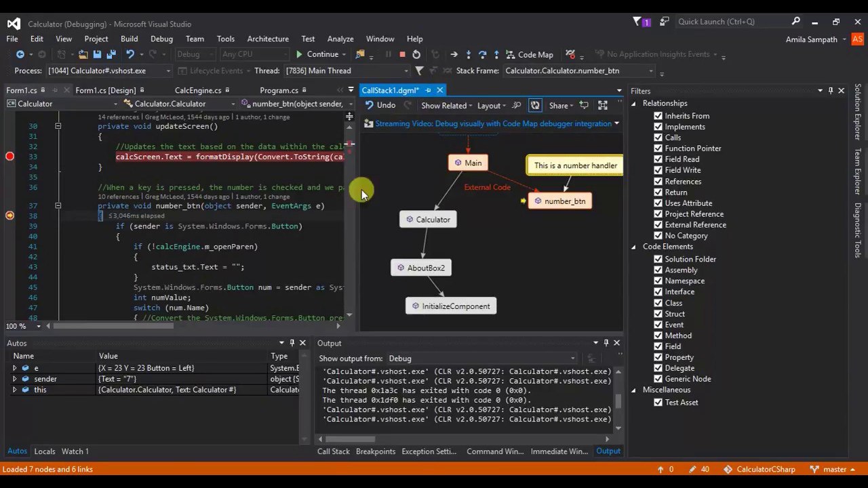868x488 pixels.
Task: Click the Step Over arrow icon
Action: pos(482,54)
